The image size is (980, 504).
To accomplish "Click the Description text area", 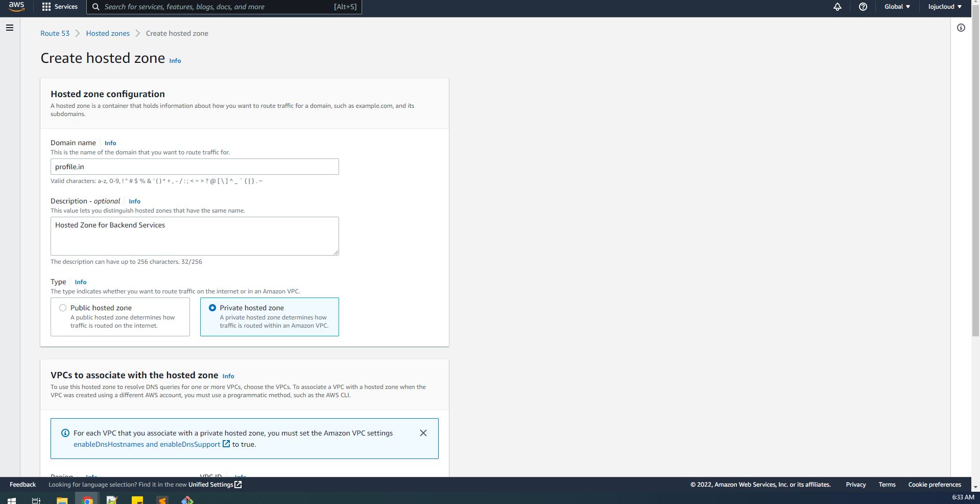I will coord(195,236).
